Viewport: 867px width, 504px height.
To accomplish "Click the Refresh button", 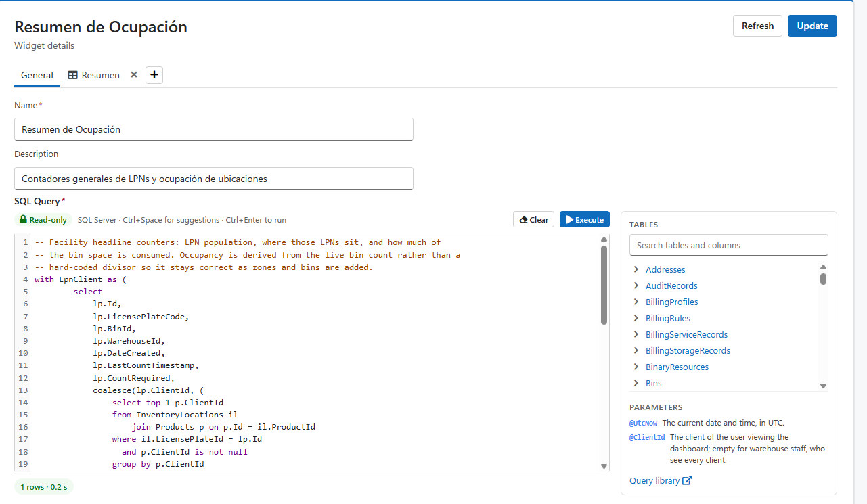I will 757,26.
